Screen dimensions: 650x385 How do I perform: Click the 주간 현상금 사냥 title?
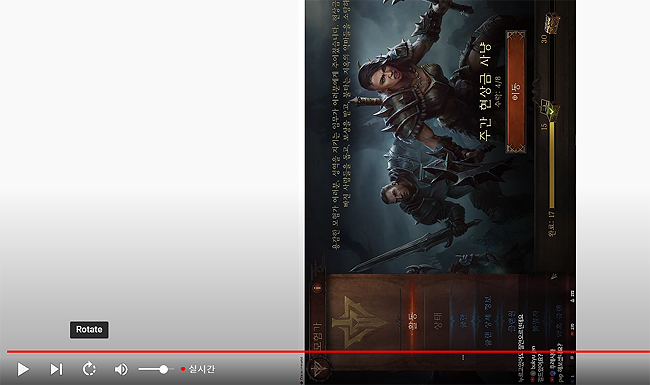[x=485, y=91]
